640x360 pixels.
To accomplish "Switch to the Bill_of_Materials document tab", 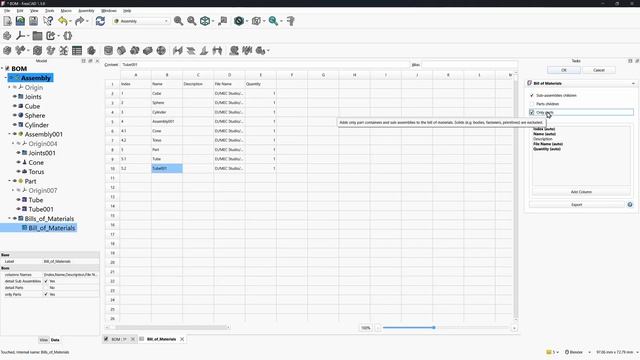I will click(161, 339).
